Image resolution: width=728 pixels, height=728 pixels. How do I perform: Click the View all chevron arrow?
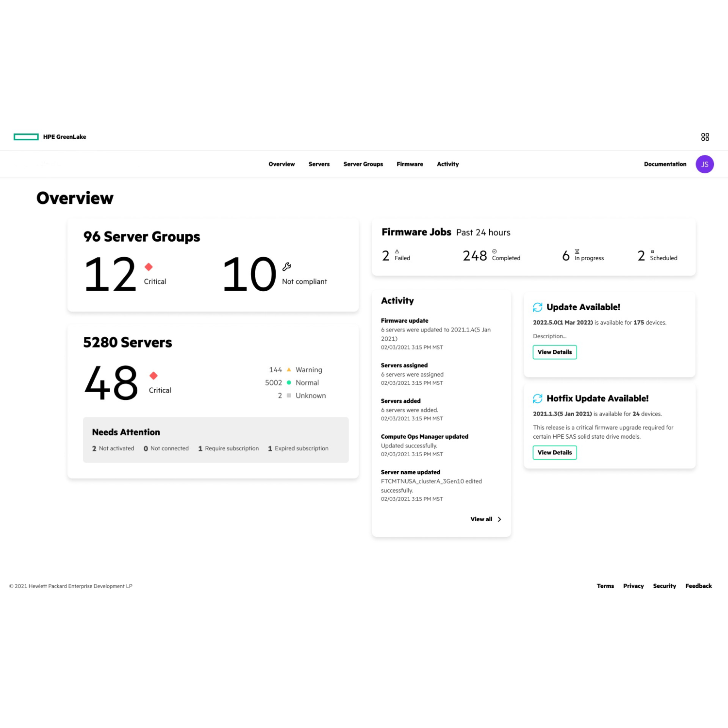tap(499, 519)
